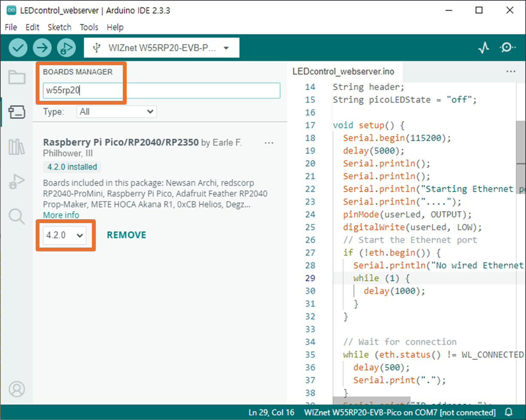Click the 4.2.0 installed badge
526x420 pixels.
point(72,167)
